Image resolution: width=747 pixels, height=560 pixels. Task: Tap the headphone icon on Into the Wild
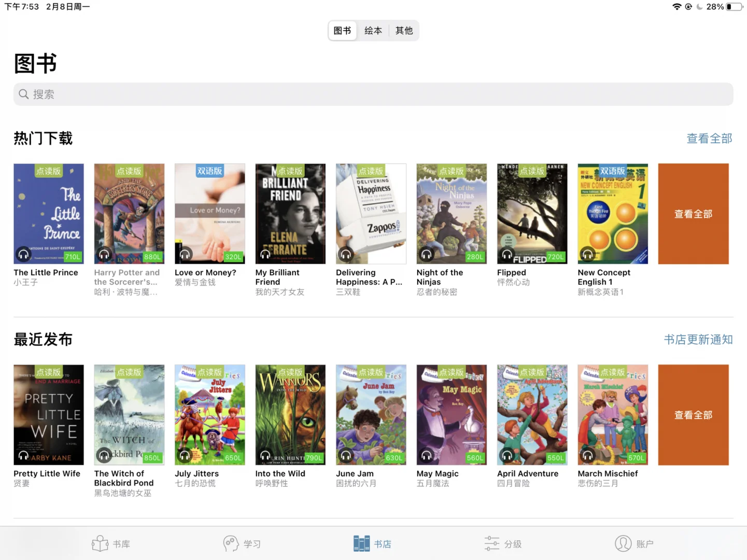[x=265, y=455]
